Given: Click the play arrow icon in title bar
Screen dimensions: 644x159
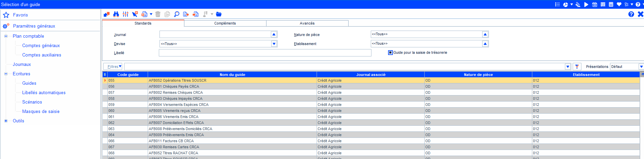Looking at the screenshot, I should 586,4.
